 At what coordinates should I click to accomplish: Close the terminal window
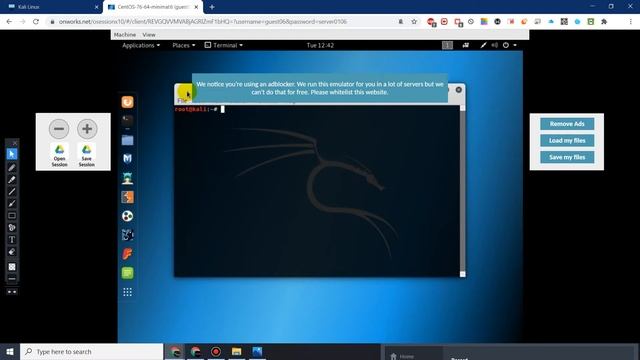[459, 89]
